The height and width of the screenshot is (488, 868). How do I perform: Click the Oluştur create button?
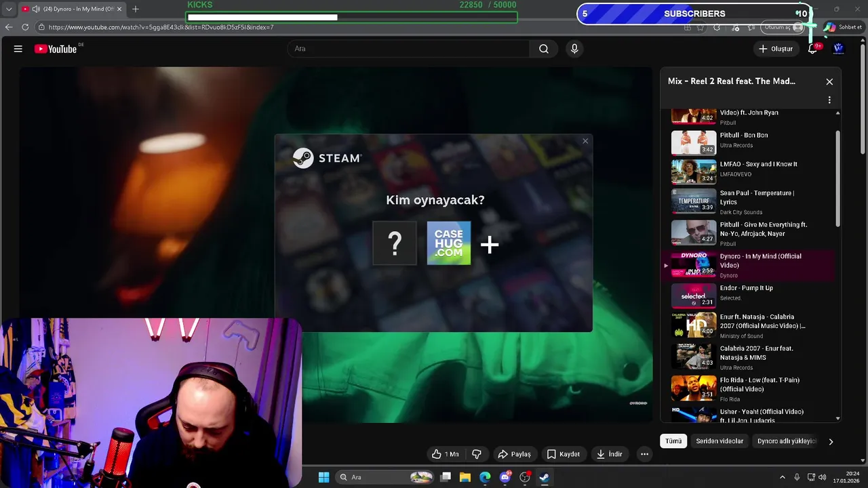point(775,49)
